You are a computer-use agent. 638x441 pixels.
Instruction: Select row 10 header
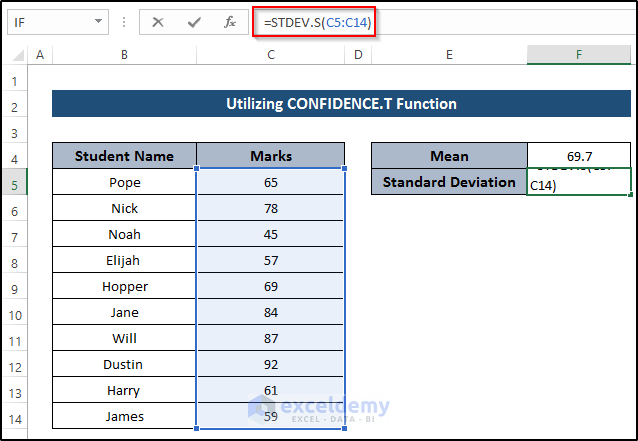click(x=15, y=312)
